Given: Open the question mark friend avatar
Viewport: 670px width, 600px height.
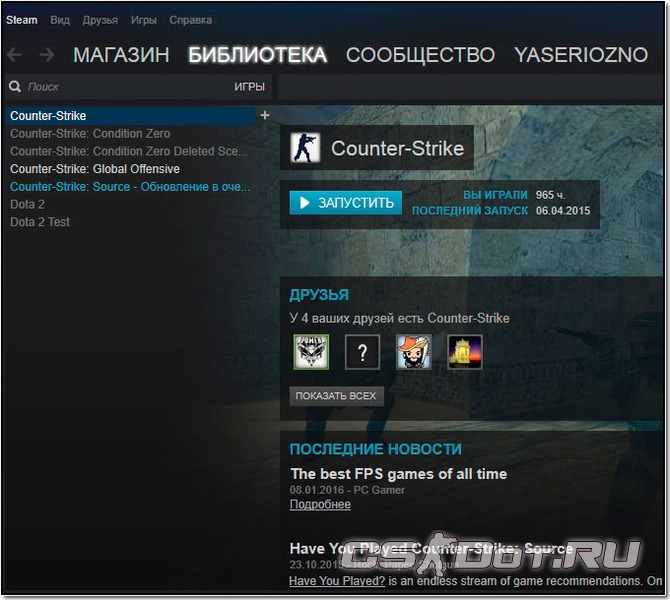Looking at the screenshot, I should coord(362,352).
